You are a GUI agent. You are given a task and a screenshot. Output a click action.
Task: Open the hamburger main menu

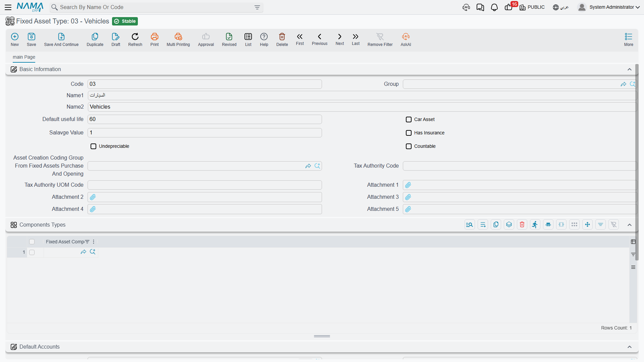(x=8, y=7)
